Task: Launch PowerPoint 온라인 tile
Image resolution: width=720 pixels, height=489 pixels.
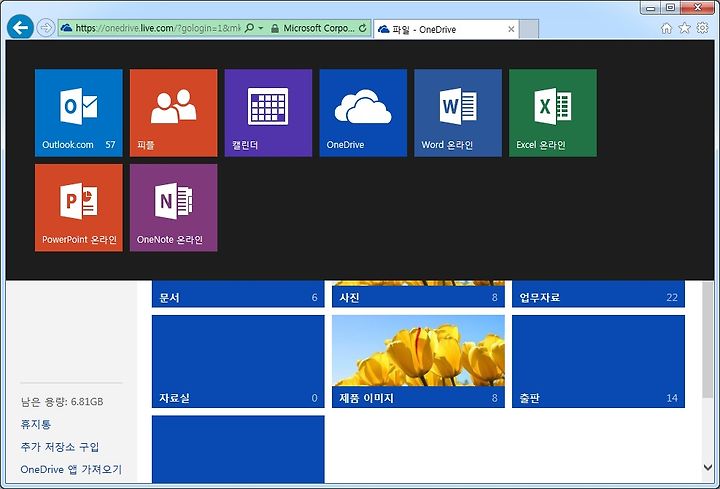Action: 79,208
